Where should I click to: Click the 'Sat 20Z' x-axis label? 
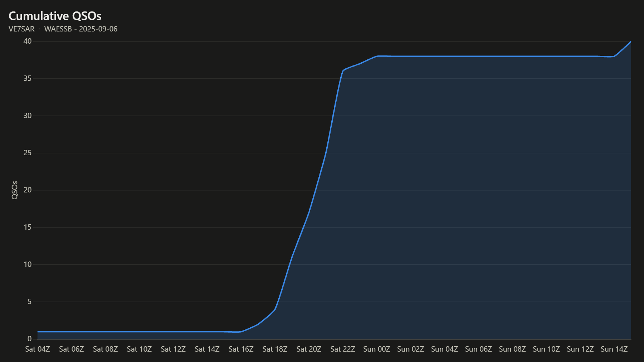click(x=309, y=349)
